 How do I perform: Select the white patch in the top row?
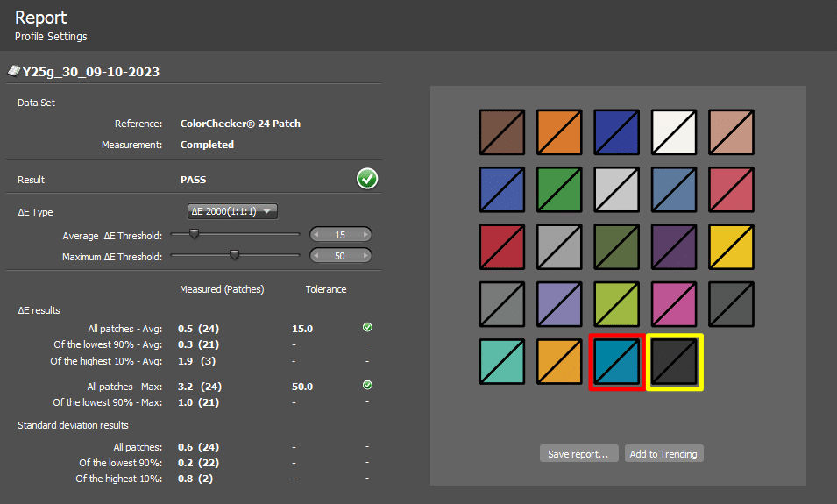point(674,131)
